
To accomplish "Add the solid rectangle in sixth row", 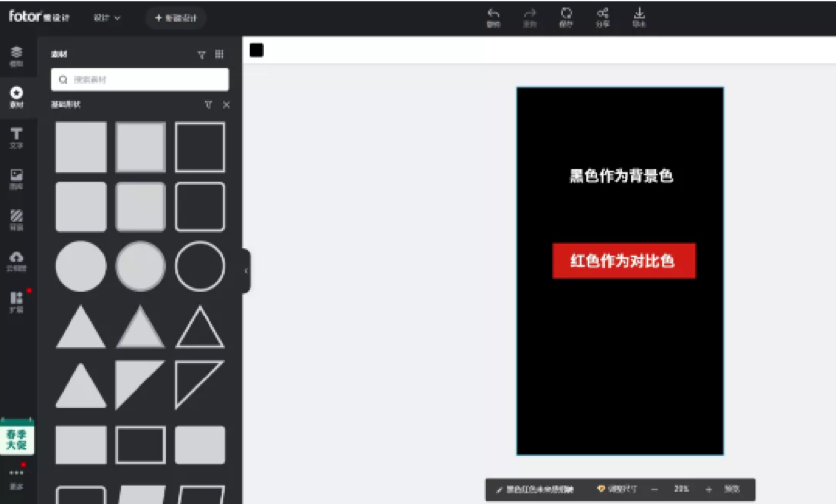I will point(81,444).
